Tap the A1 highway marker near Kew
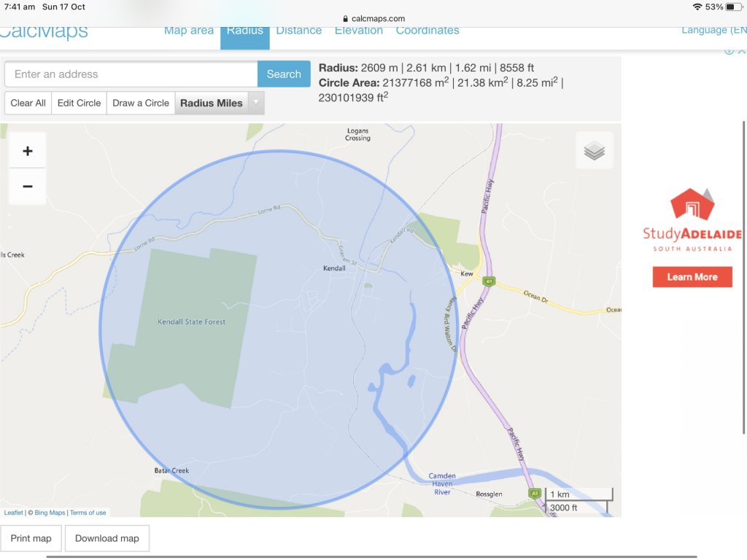The image size is (747, 560). [489, 281]
